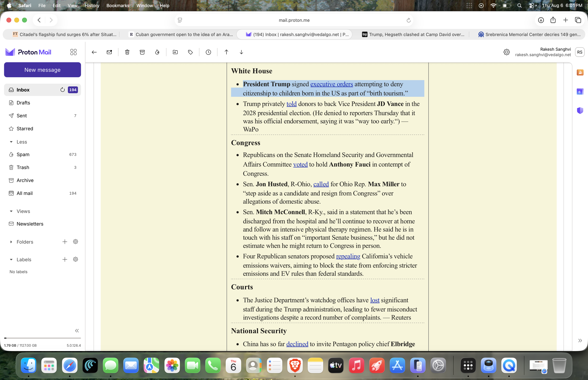588x380 pixels.
Task: Open the Proton apps grid switcher
Action: click(x=73, y=52)
